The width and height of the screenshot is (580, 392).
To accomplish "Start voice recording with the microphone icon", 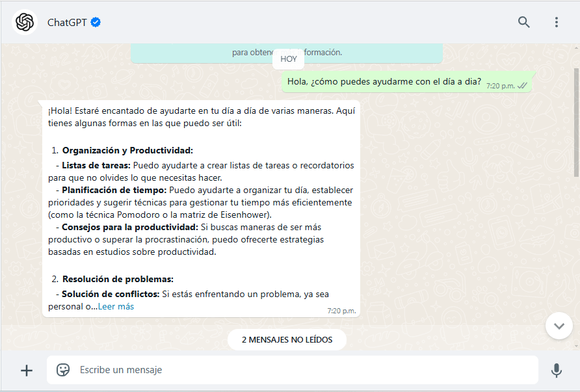I will point(556,370).
